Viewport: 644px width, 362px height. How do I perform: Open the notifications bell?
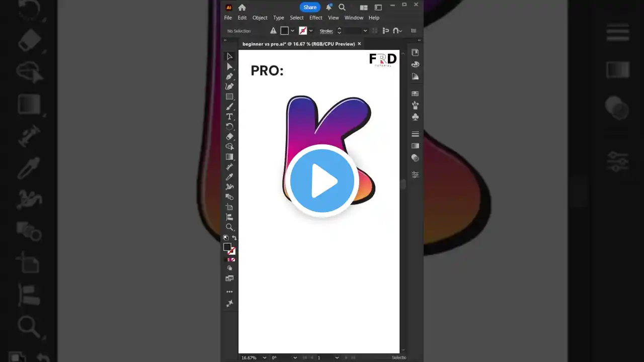(x=329, y=7)
